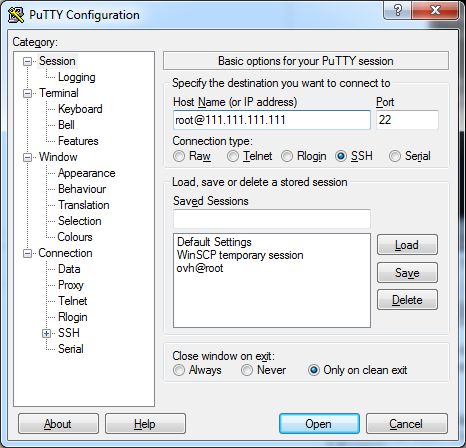Click the Port input field
This screenshot has height=448, width=466.
click(x=407, y=120)
